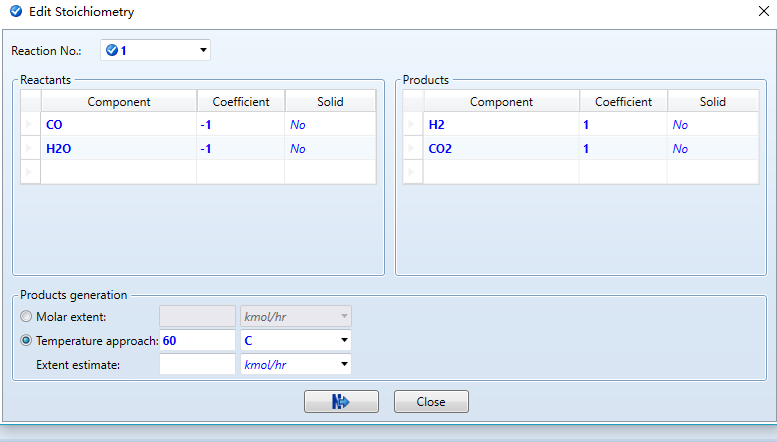
Task: Click the row selector beside CO2 product
Action: coord(413,148)
